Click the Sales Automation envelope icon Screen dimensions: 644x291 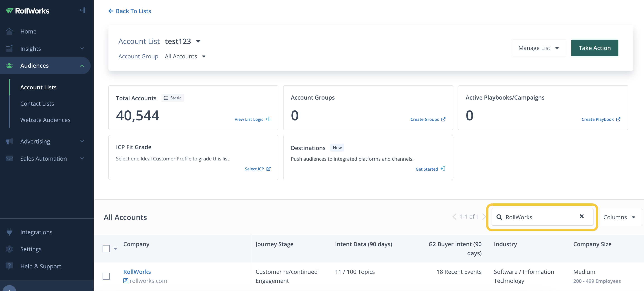(10, 159)
